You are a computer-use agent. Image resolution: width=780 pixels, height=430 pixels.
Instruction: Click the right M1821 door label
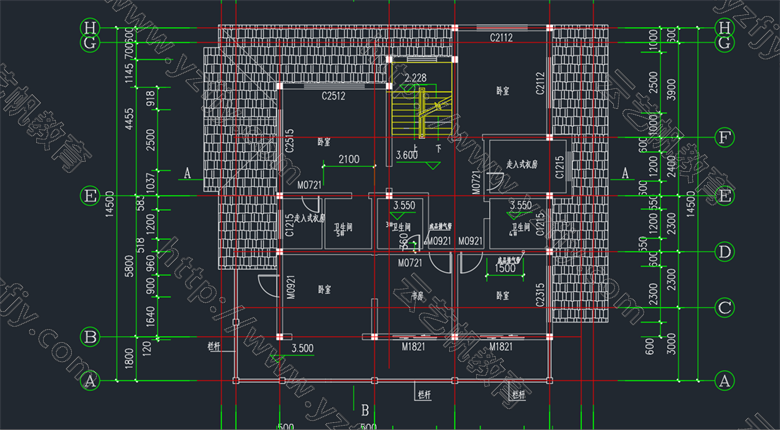(501, 346)
